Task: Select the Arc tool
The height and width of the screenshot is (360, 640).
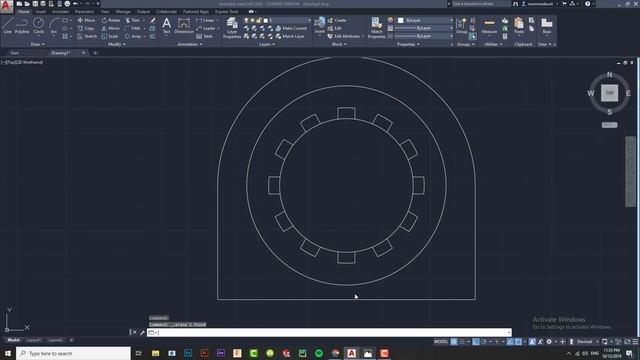Action: pos(54,25)
